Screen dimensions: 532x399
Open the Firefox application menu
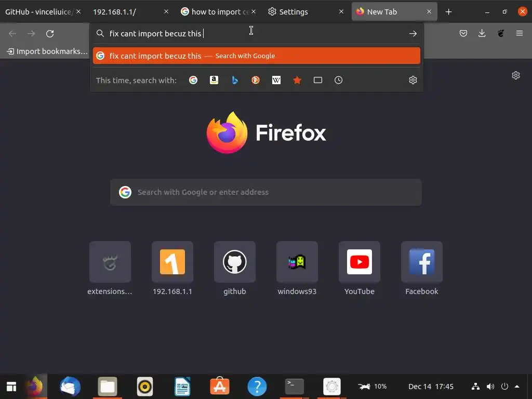519,33
